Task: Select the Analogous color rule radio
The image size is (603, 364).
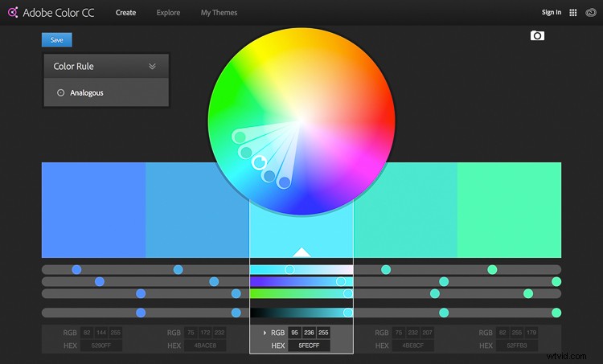Action: (x=61, y=93)
